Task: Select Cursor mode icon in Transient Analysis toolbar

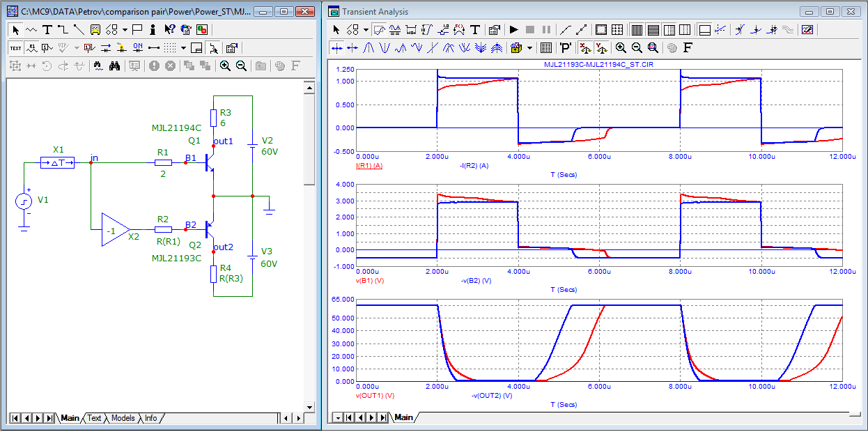Action: pyautogui.click(x=395, y=30)
